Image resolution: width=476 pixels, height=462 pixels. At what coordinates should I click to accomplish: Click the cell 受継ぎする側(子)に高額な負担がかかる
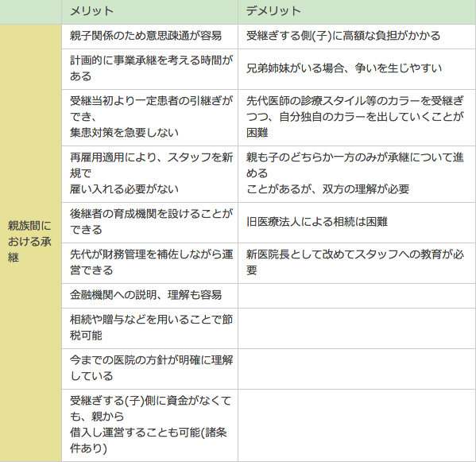tap(357, 37)
